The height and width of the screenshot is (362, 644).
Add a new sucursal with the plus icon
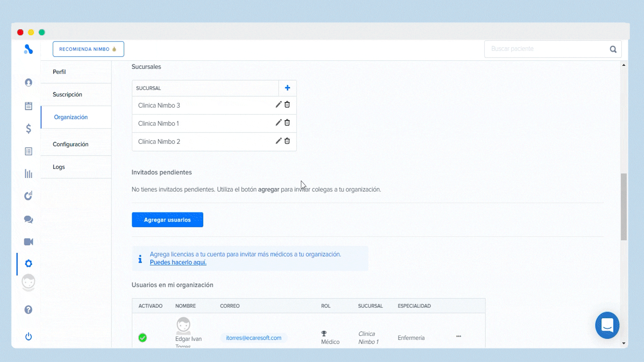[287, 87]
